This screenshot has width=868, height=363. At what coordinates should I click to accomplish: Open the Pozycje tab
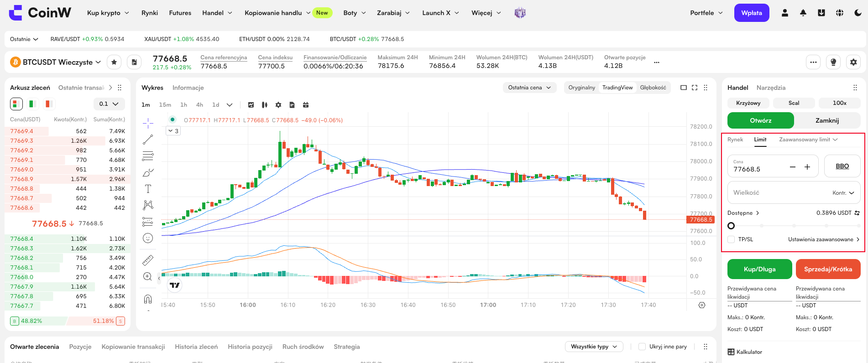coord(80,347)
